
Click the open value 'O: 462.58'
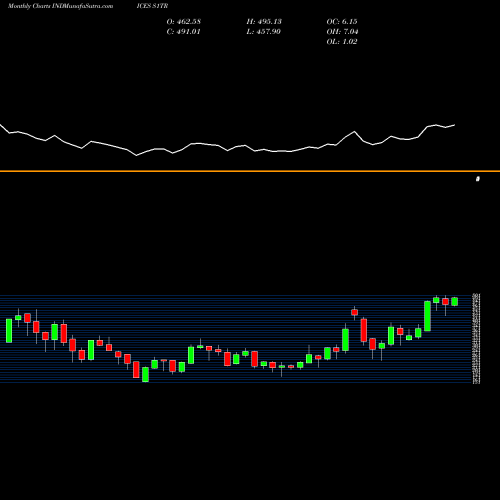point(184,21)
